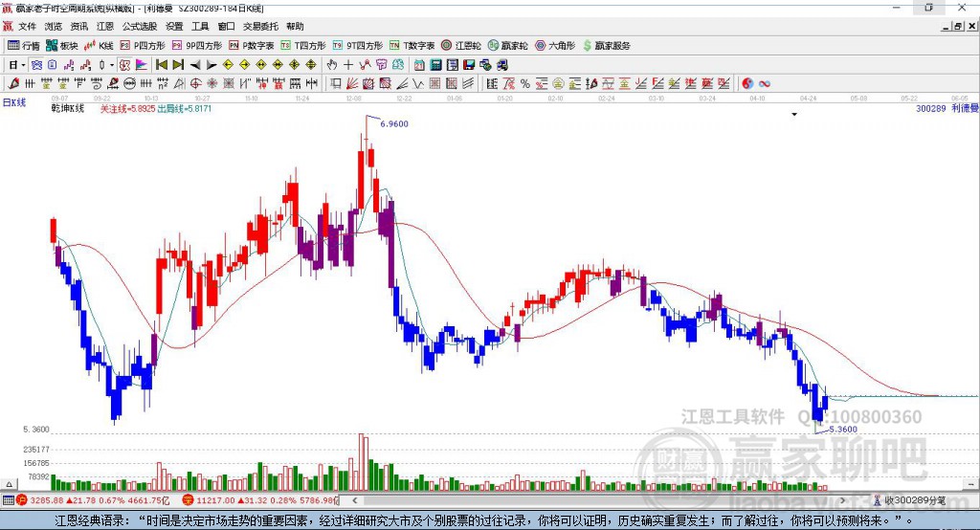Open the 行情 market quotes view

[x=24, y=46]
